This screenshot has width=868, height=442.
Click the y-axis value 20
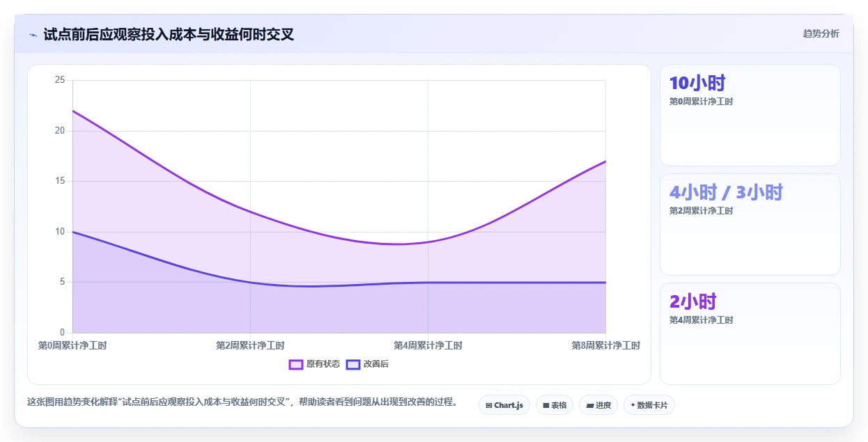tap(60, 131)
